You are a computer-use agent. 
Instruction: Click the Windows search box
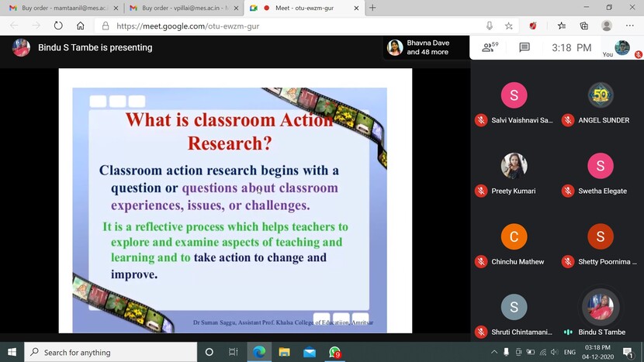tap(109, 352)
